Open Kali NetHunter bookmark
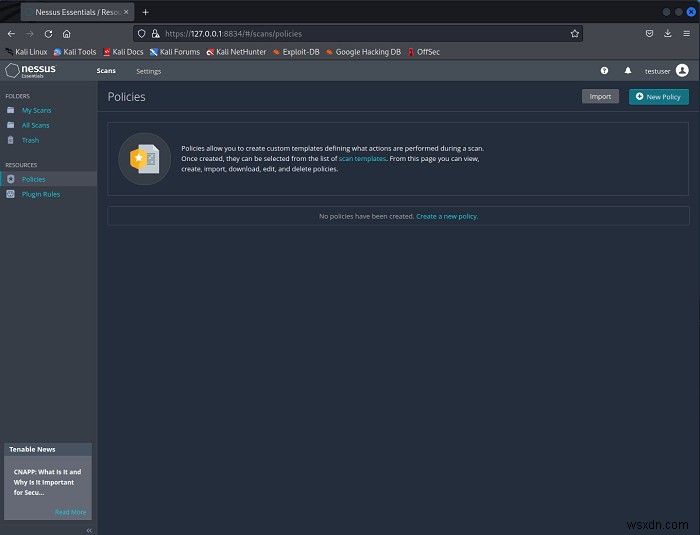The width and height of the screenshot is (700, 535). point(236,52)
